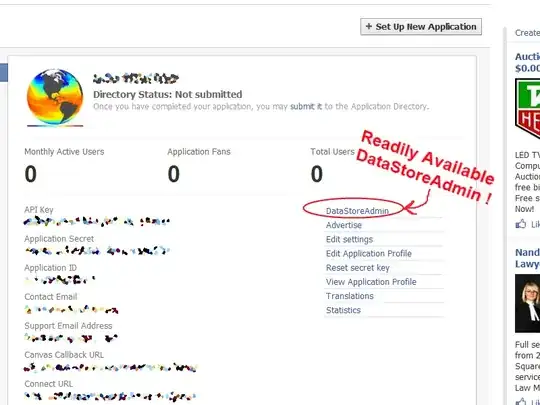Open View Application Profile link
The image size is (540, 405).
pyautogui.click(x=371, y=282)
